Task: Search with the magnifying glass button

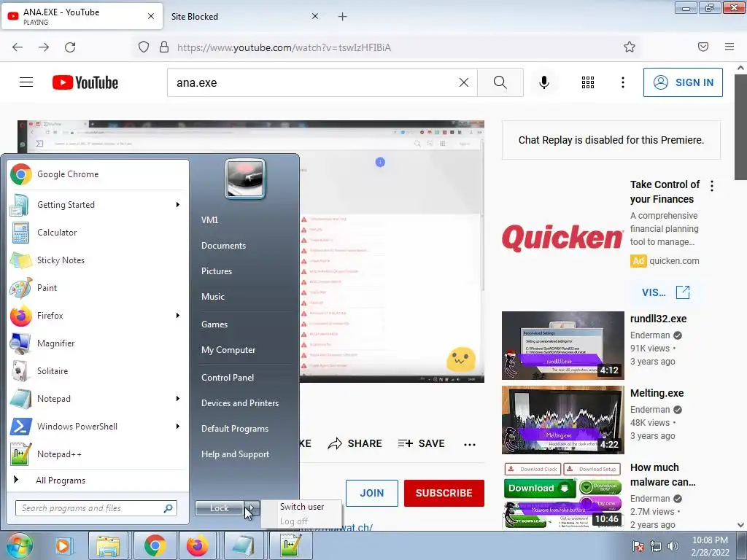Action: 500,82
